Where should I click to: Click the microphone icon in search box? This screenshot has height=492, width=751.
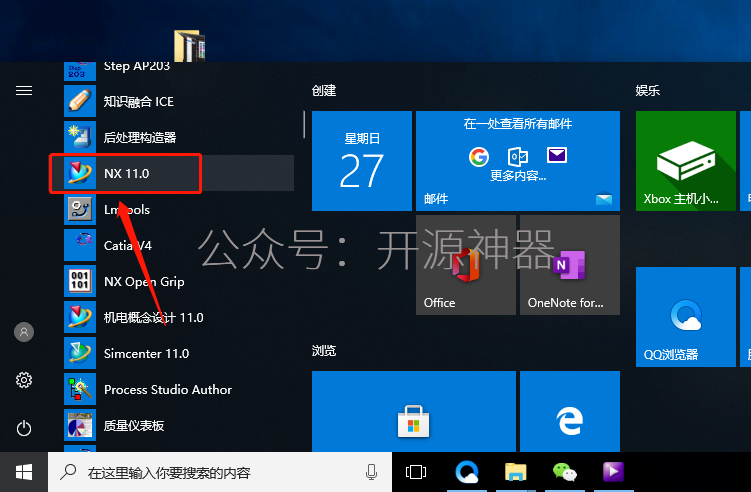pyautogui.click(x=371, y=472)
